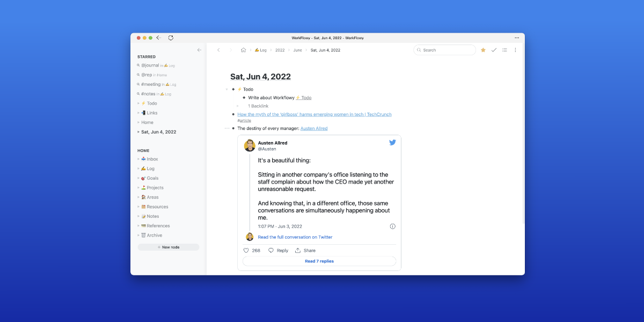The image size is (644, 322).
Task: Reload the page with the refresh icon
Action: (171, 38)
